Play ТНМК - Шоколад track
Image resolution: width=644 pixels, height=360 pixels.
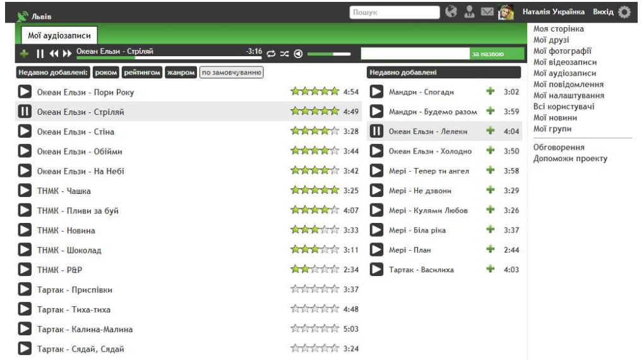tap(25, 249)
